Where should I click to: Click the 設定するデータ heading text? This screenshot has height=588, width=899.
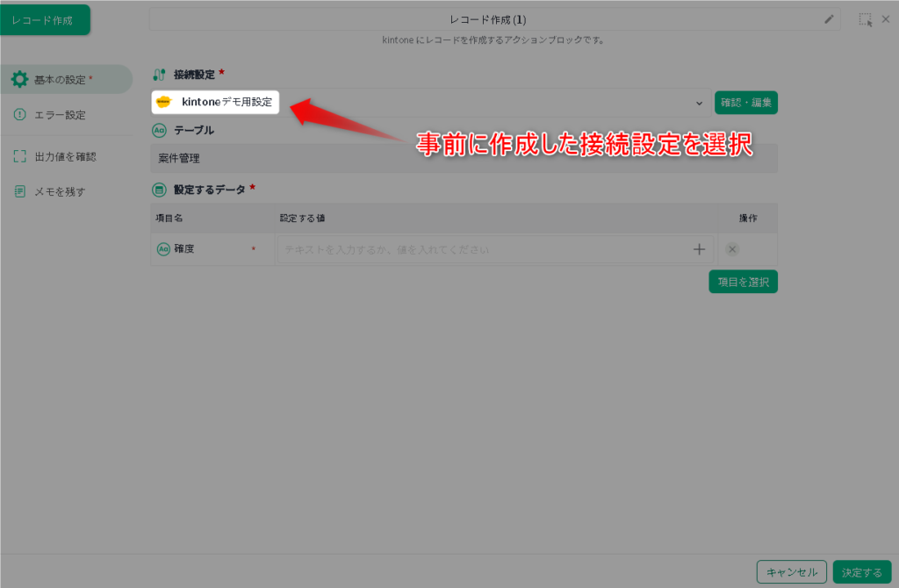pyautogui.click(x=209, y=189)
